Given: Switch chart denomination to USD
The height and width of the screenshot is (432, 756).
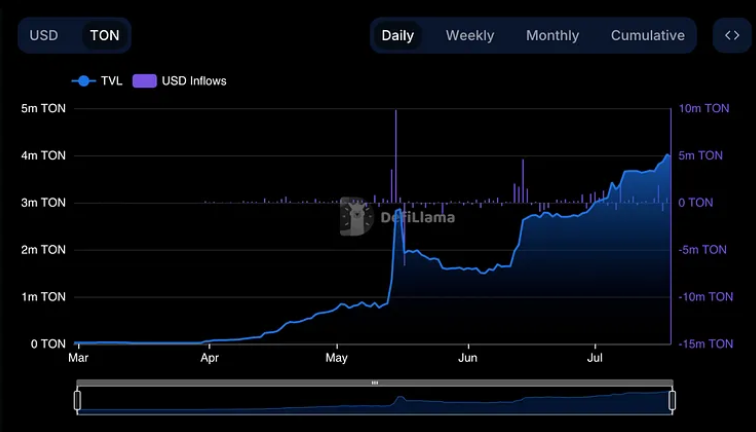Looking at the screenshot, I should [x=44, y=35].
